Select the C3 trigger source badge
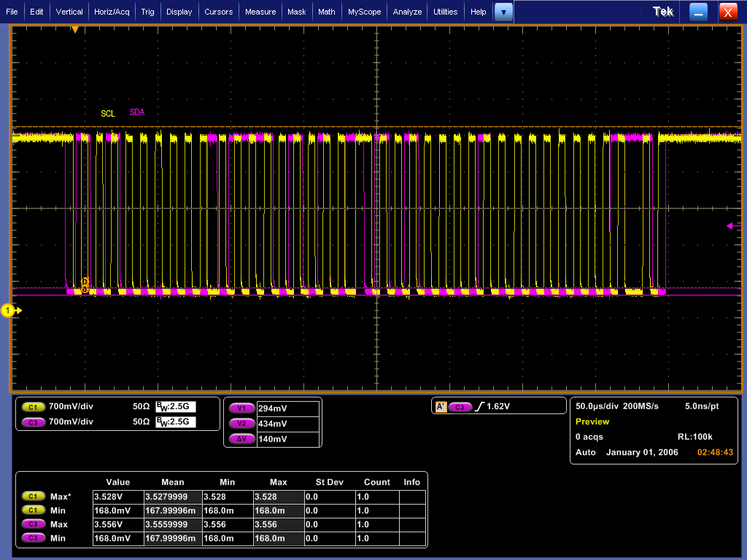Screen dimensions: 747x560 (460, 407)
